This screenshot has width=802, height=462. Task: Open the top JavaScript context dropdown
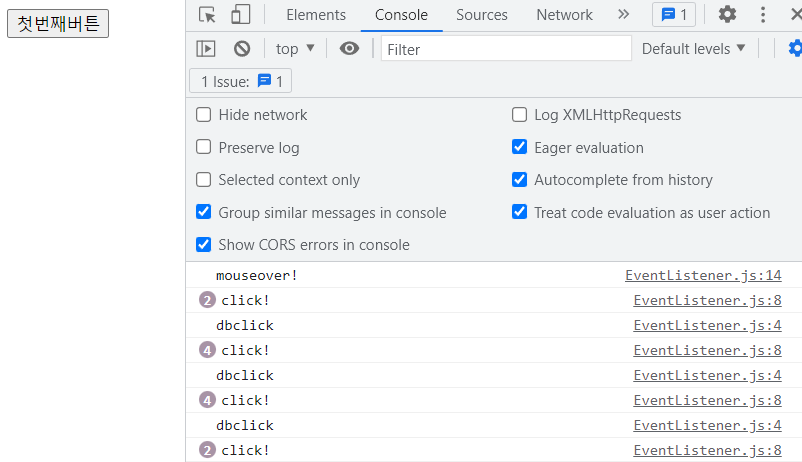295,49
